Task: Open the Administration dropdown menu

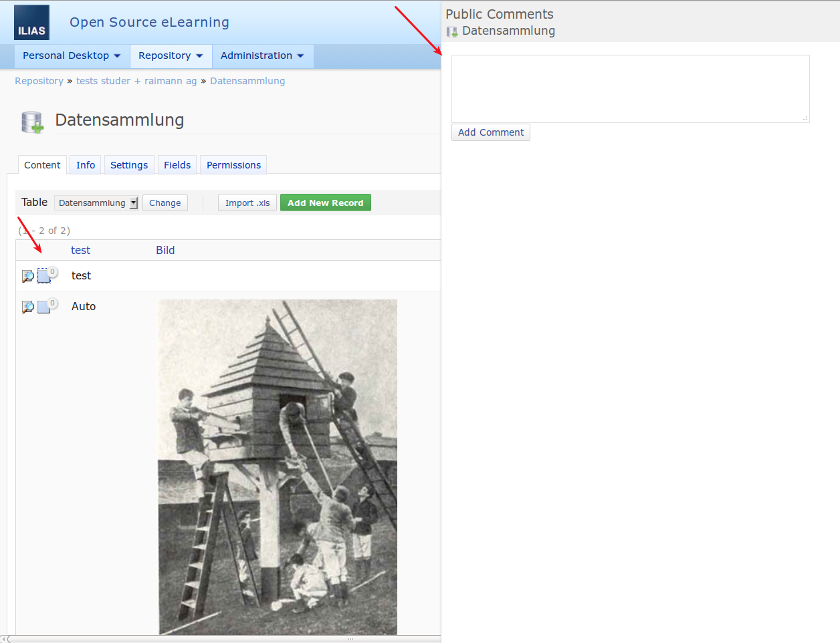Action: [262, 55]
